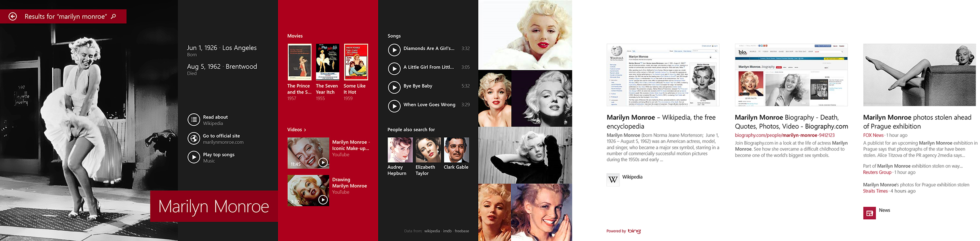Click the died date Aug 5, 1962 text

(x=204, y=67)
